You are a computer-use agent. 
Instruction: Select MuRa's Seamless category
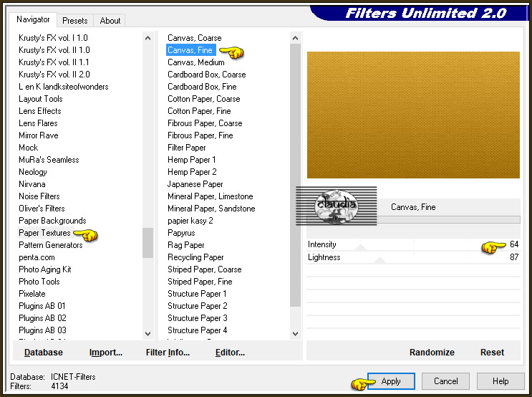pyautogui.click(x=49, y=160)
